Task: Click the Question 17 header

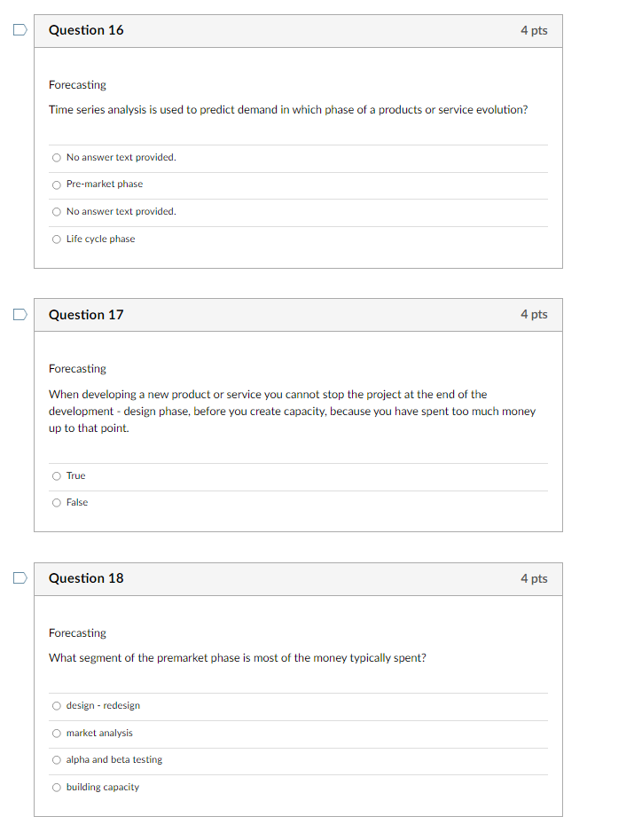Action: click(86, 314)
